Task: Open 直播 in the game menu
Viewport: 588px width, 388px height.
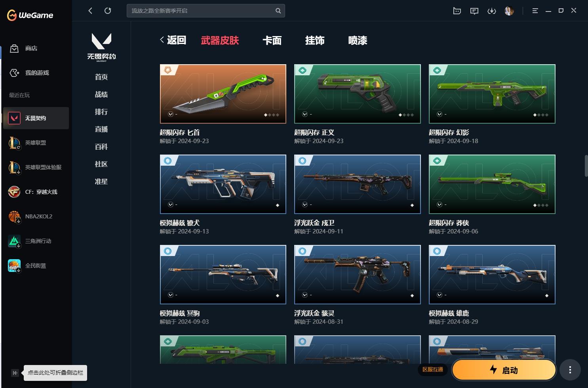Action: coord(101,129)
